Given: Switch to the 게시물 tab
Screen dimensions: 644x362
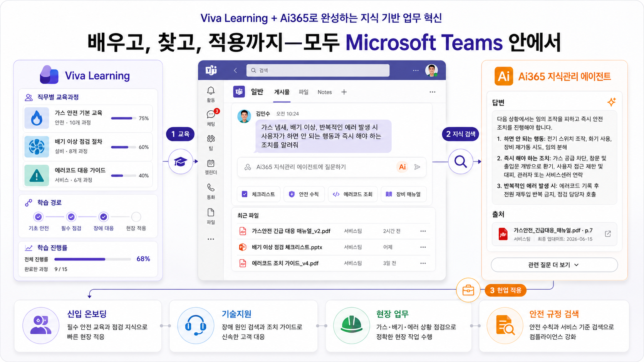Looking at the screenshot, I should [282, 92].
